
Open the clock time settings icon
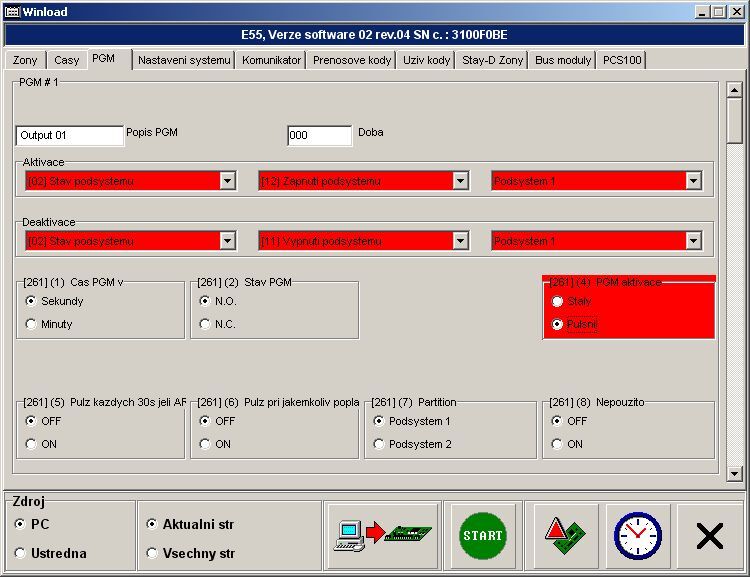coord(637,536)
